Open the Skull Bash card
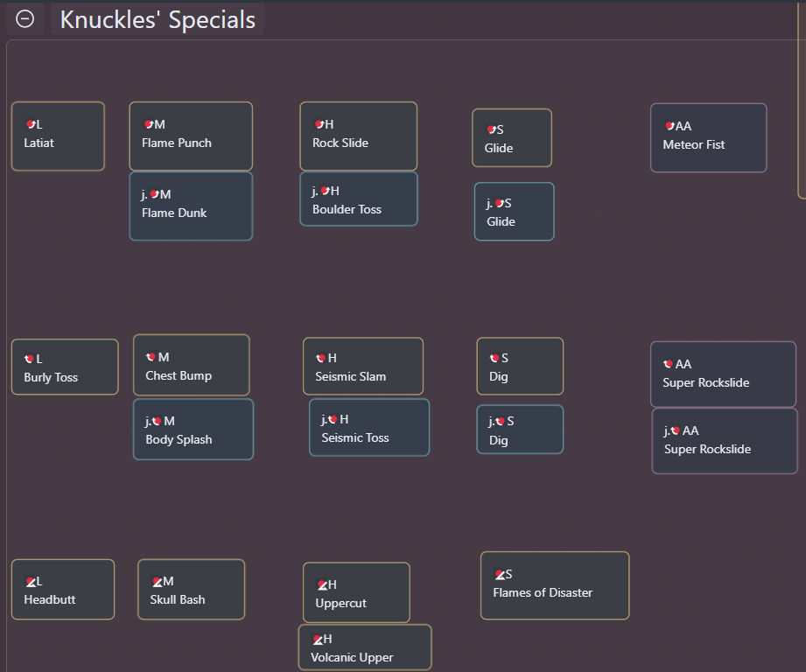 [192, 589]
